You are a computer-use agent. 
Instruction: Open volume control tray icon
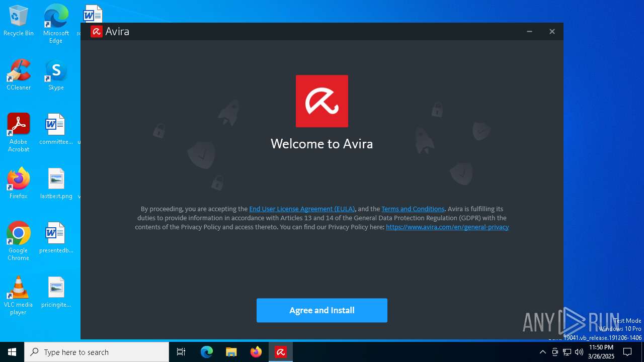pos(579,352)
